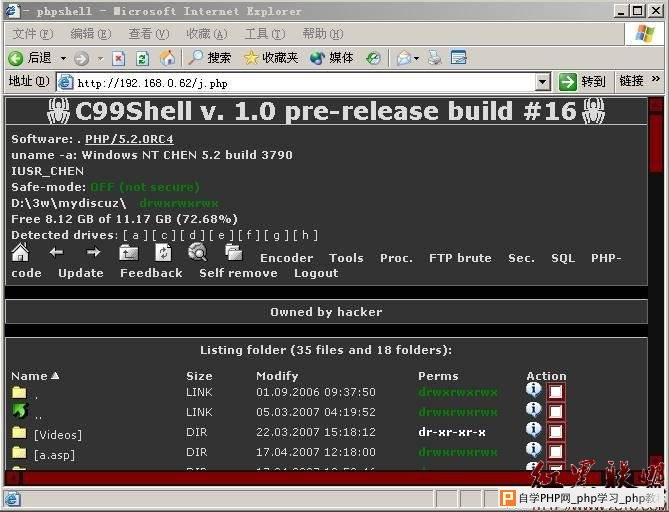This screenshot has width=669, height=512.
Task: Click the History icon in IE toolbar
Action: [373, 58]
